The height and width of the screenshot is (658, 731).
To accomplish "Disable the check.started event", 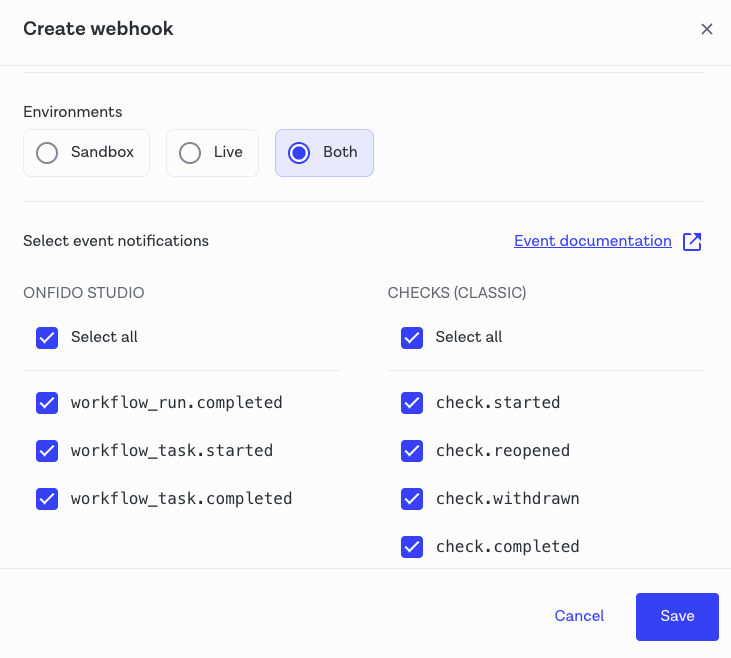I will pyautogui.click(x=412, y=403).
